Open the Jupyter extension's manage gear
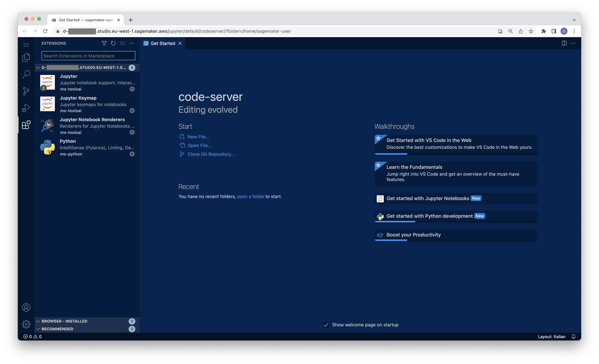 click(x=132, y=89)
